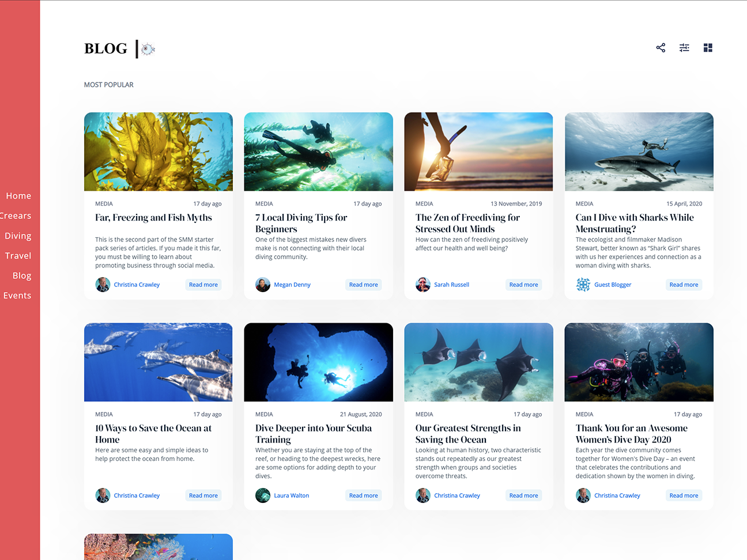Click the MOST POPULAR heading

click(x=109, y=85)
